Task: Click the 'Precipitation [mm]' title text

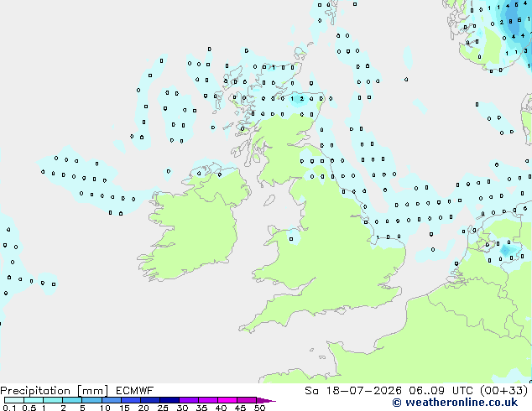Action: (x=55, y=391)
